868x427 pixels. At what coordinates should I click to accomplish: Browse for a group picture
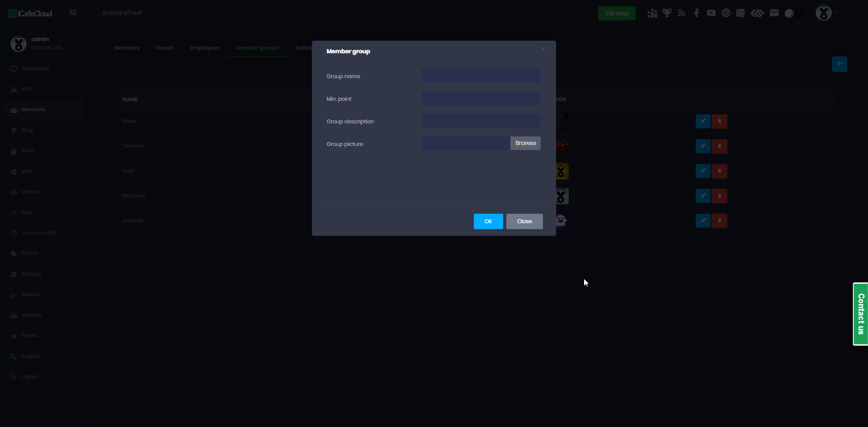(x=525, y=143)
